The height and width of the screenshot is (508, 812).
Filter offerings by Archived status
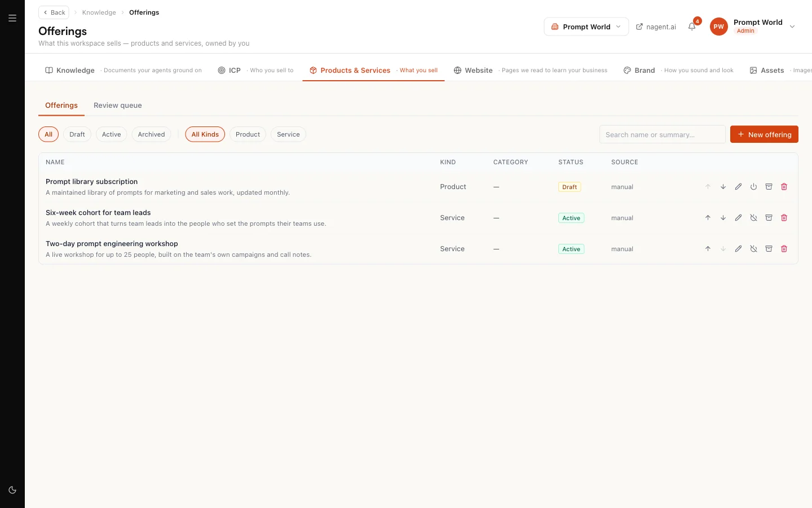[151, 134]
